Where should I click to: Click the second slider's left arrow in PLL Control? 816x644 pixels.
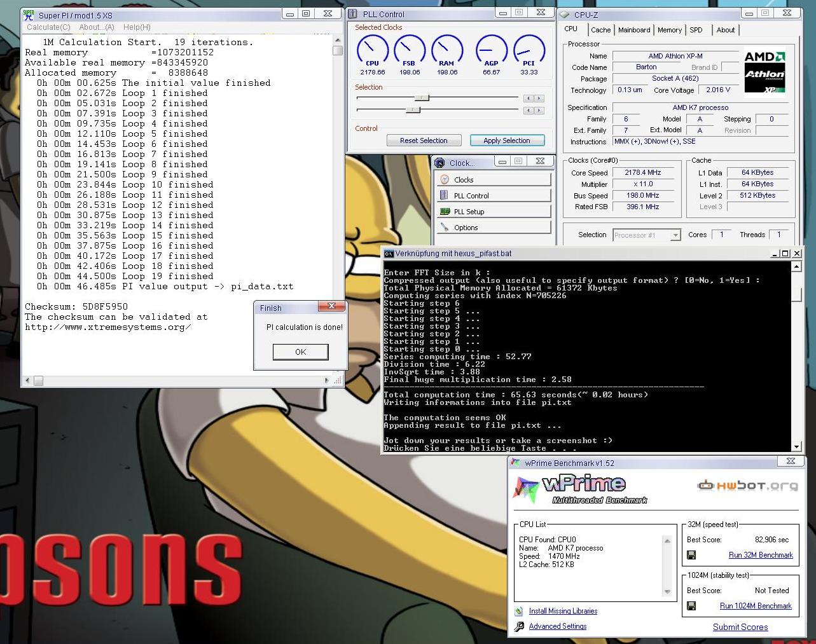pyautogui.click(x=528, y=111)
